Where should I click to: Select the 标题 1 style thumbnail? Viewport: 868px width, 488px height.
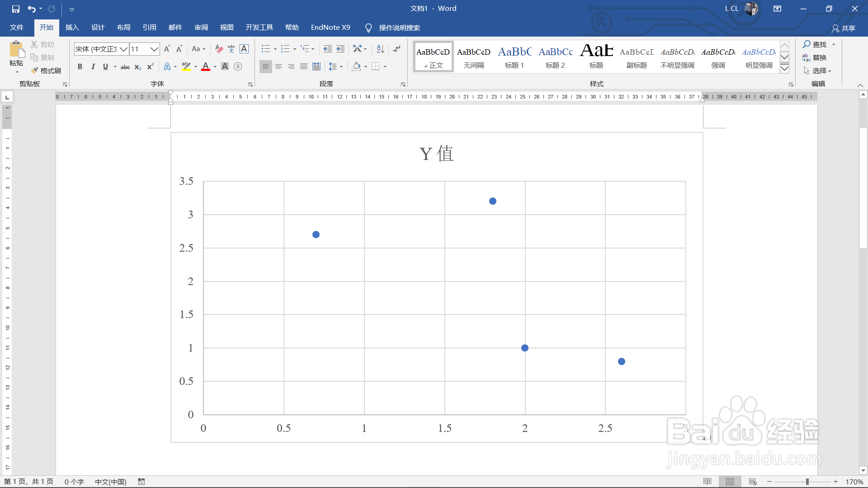tap(514, 57)
